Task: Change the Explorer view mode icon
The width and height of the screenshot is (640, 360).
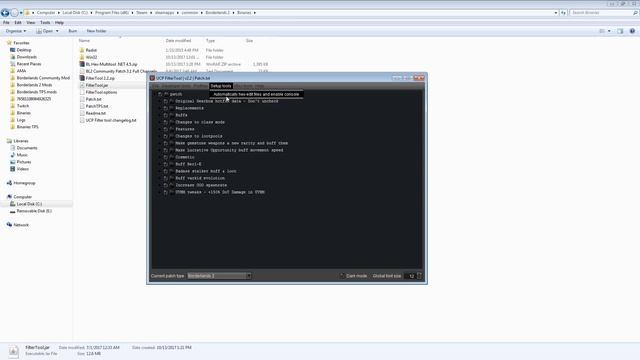Action: [x=602, y=31]
